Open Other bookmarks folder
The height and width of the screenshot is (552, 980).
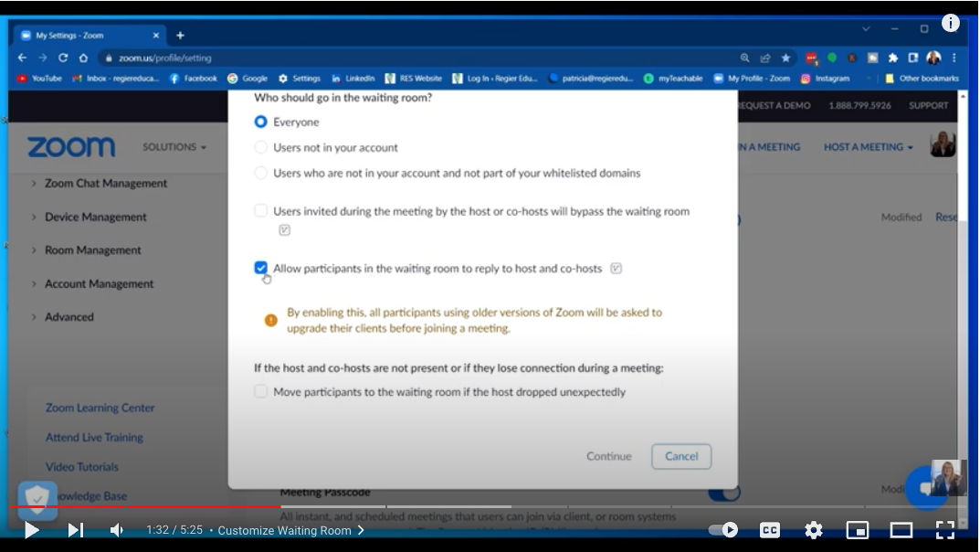[922, 79]
